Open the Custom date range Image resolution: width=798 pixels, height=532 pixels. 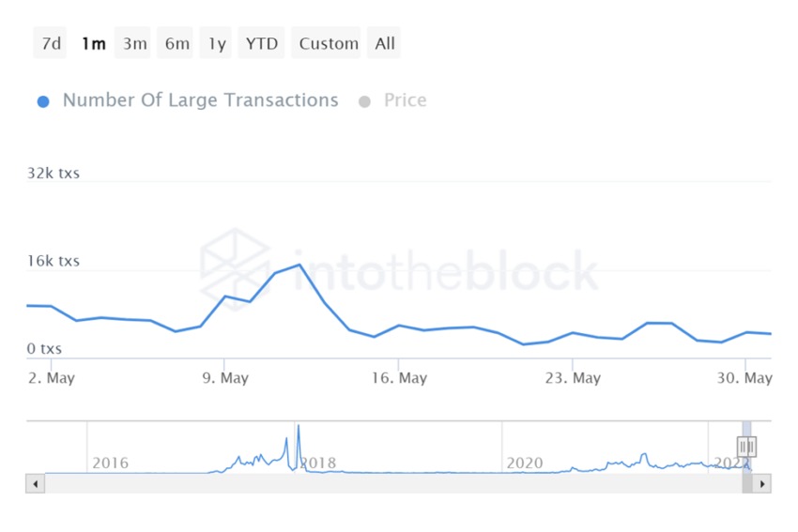pyautogui.click(x=328, y=43)
